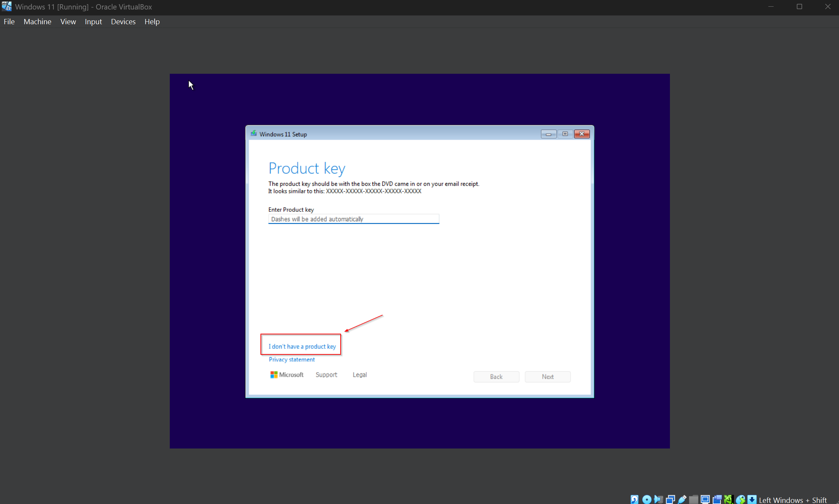The width and height of the screenshot is (839, 504).
Task: Click the "Left Windows + Shift" host key label
Action: point(793,500)
